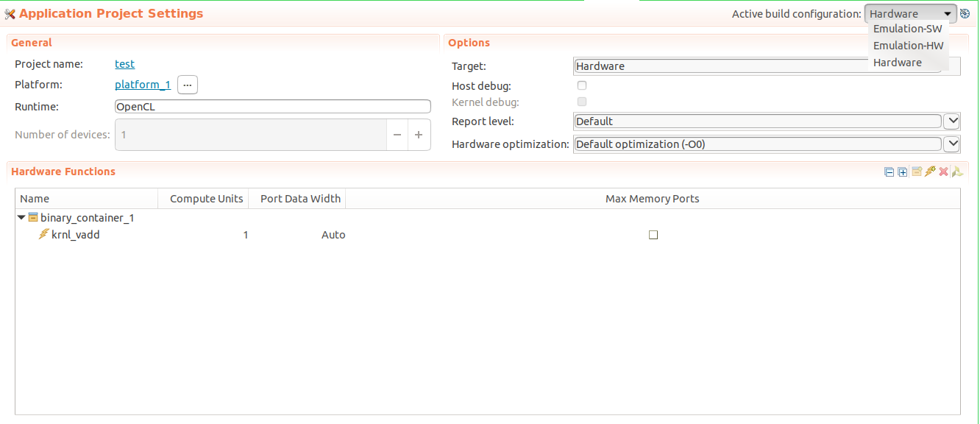Increase number of devices with plus button
The image size is (980, 424).
419,135
